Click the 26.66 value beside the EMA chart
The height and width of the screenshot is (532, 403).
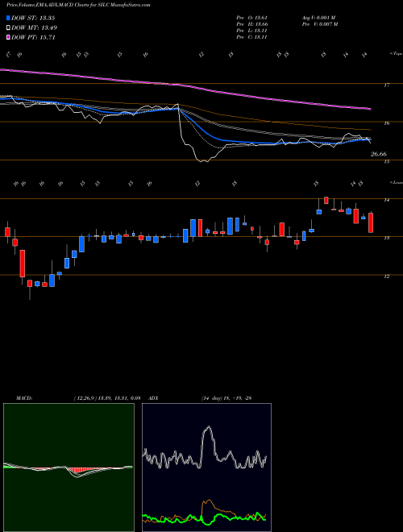coord(379,155)
